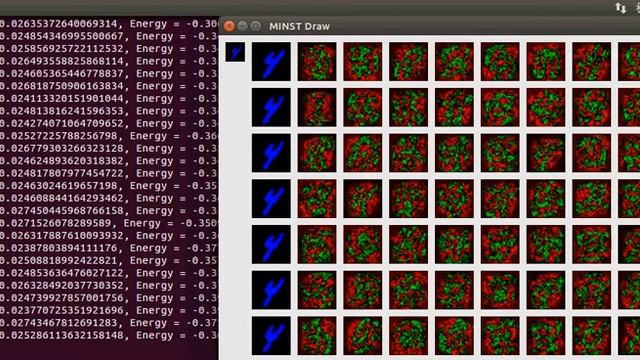The height and width of the screenshot is (360, 640).
Task: Click the second red-green tile in row one
Action: point(363,61)
